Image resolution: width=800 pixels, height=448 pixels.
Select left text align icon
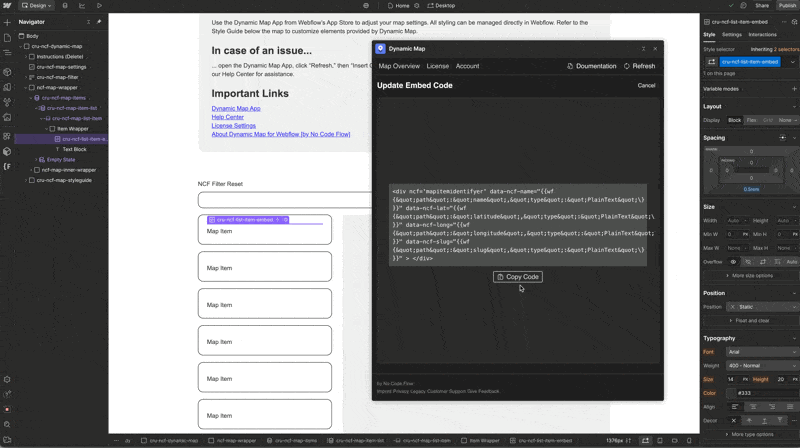(x=735, y=407)
